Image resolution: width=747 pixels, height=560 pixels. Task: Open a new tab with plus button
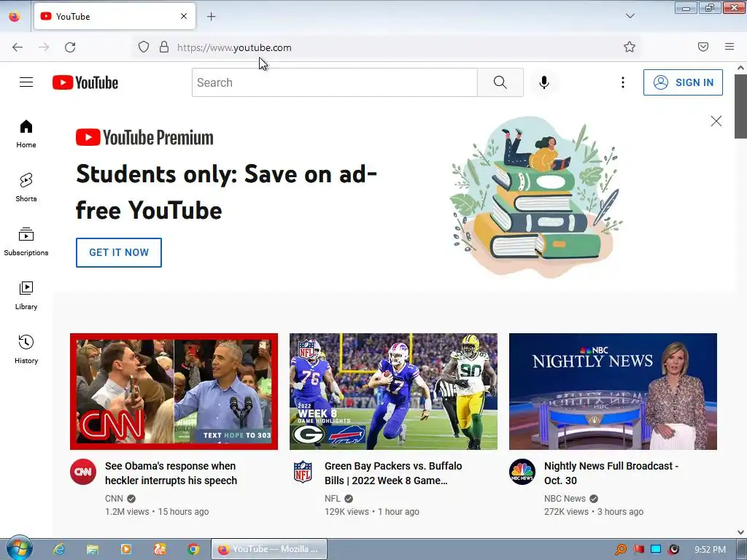tap(211, 17)
